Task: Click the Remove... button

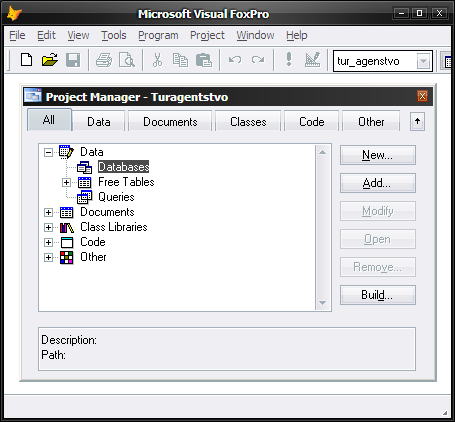Action: (378, 267)
